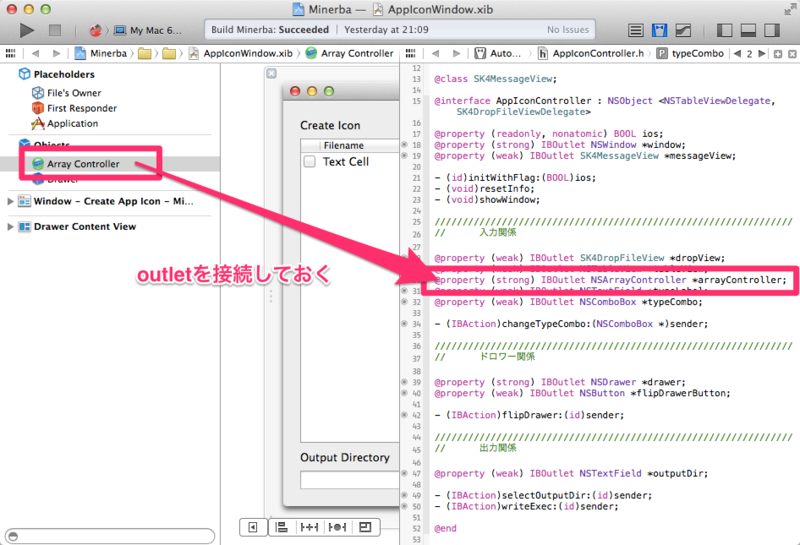
Task: Select the Output Directory label
Action: tap(345, 458)
